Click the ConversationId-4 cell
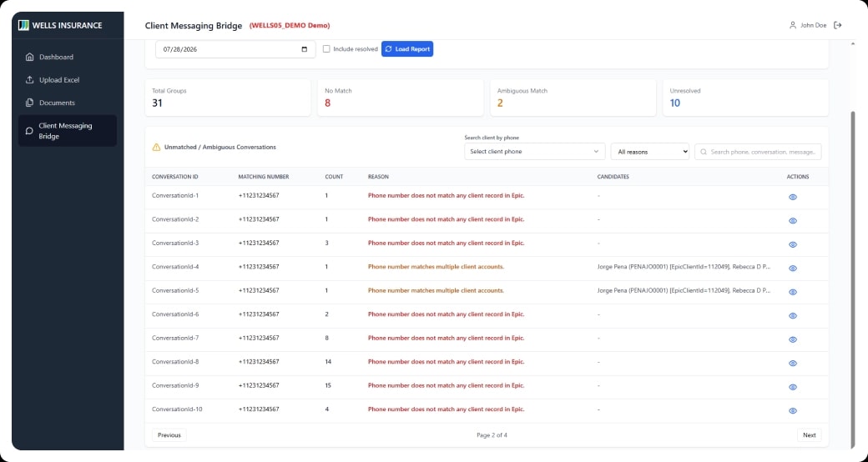This screenshot has height=462, width=868. click(175, 267)
